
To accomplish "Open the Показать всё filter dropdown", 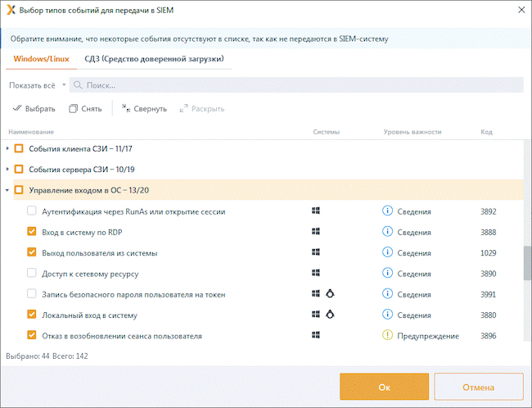I will [x=37, y=85].
